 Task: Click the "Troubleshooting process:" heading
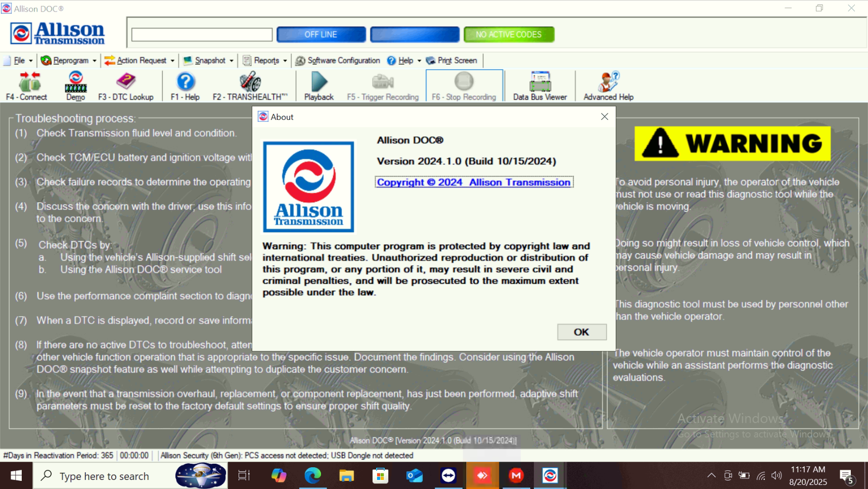pyautogui.click(x=75, y=118)
